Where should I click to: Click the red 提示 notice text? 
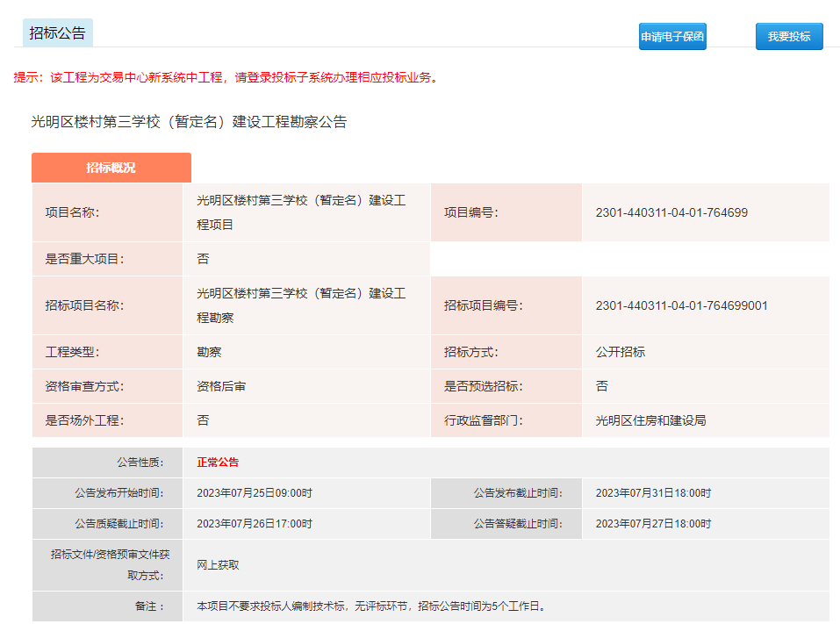click(226, 77)
